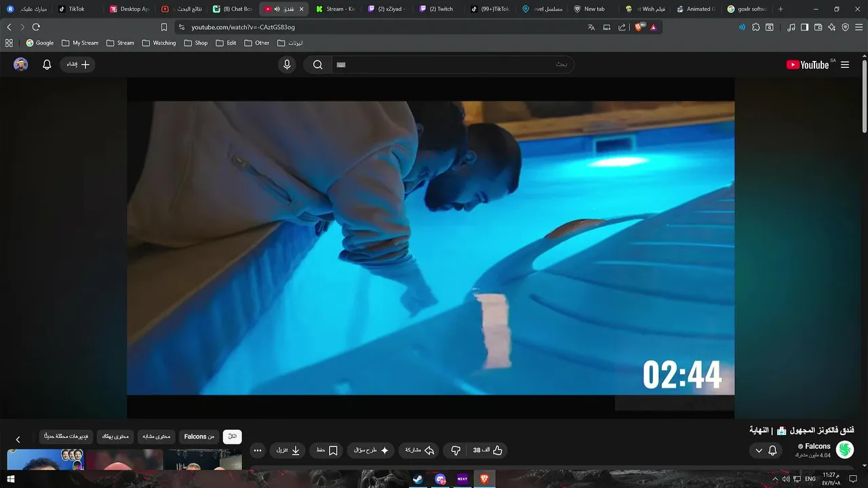This screenshot has height=488, width=868.
Task: Click the page vertical scrollbar
Action: pyautogui.click(x=865, y=95)
